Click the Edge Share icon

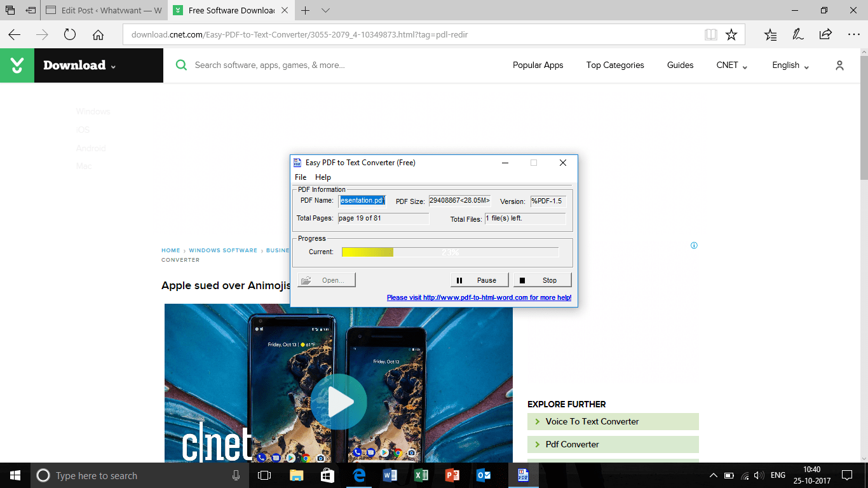pos(825,35)
